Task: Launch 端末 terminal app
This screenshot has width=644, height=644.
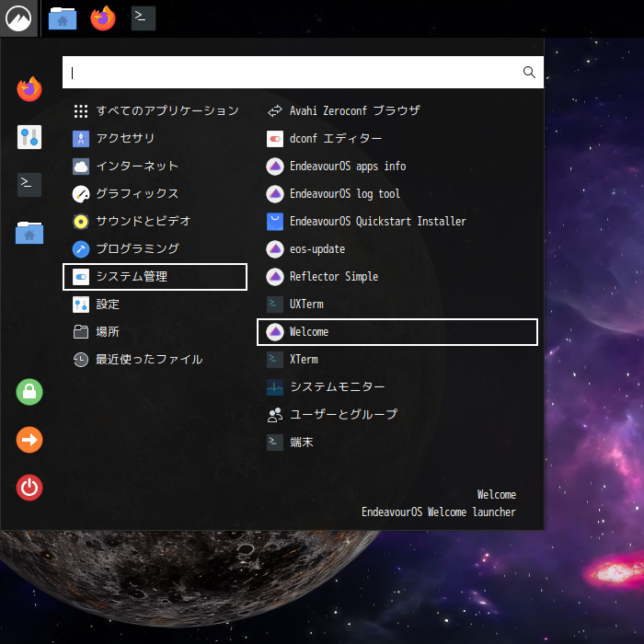Action: pos(397,443)
